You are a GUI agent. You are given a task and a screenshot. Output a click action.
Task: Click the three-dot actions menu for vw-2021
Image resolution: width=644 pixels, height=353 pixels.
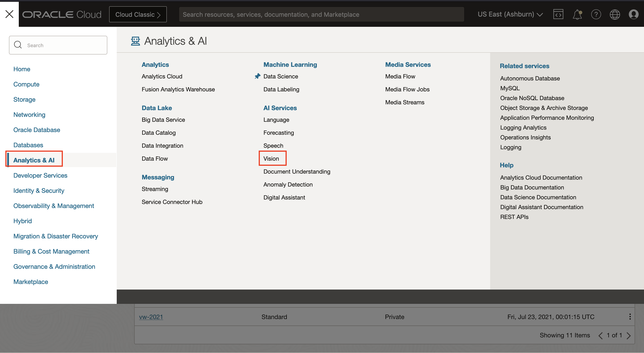[x=630, y=317]
